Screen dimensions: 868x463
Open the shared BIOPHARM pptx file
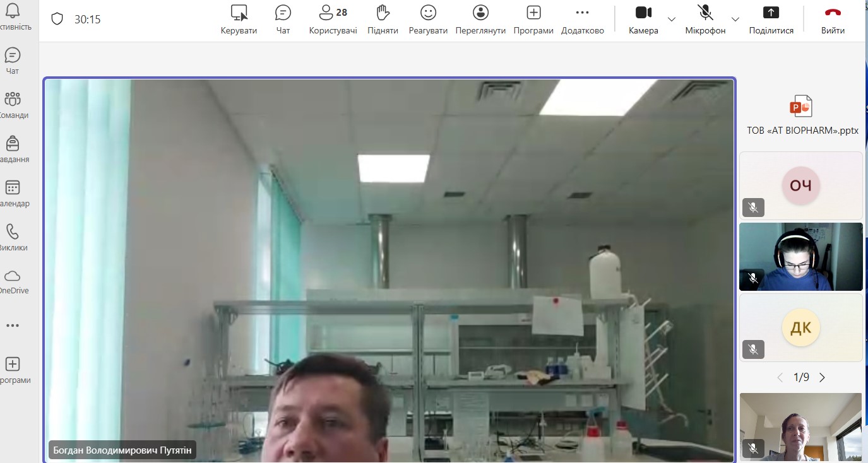tap(802, 115)
